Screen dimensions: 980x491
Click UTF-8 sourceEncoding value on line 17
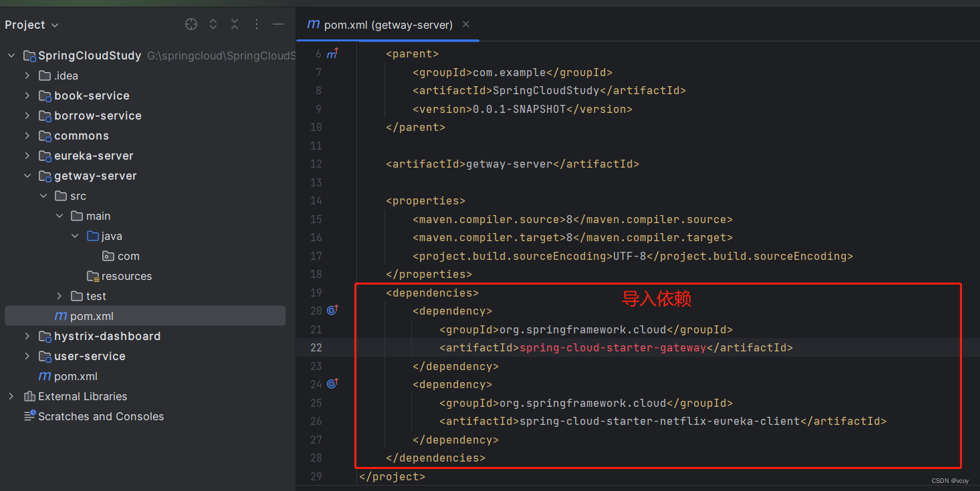(x=630, y=256)
